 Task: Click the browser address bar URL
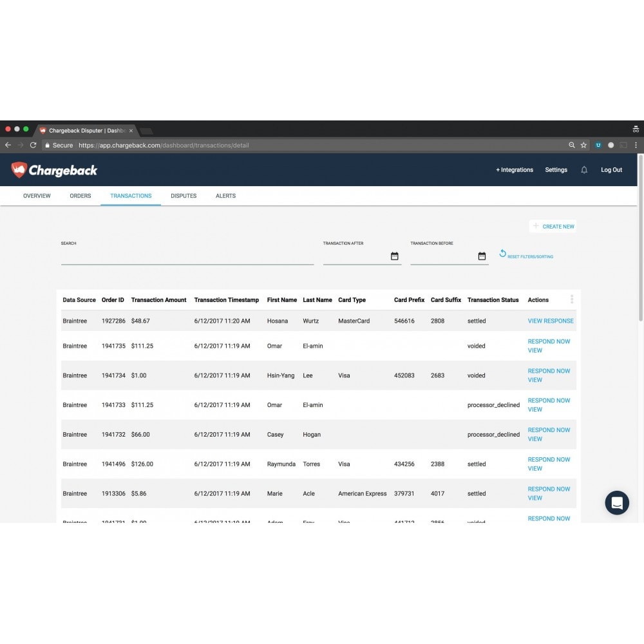(x=164, y=145)
